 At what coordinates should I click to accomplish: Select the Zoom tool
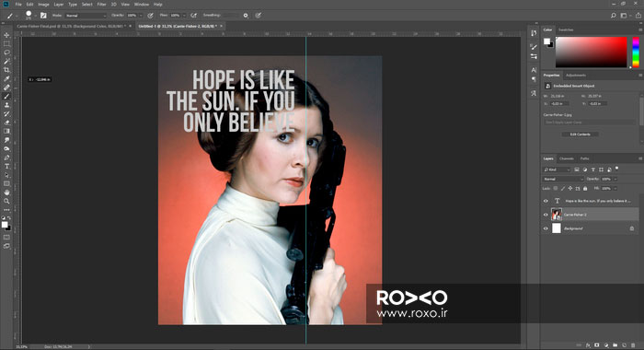[x=6, y=201]
